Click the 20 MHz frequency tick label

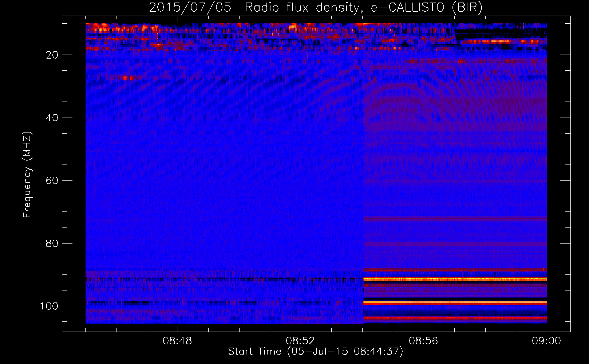coord(52,55)
